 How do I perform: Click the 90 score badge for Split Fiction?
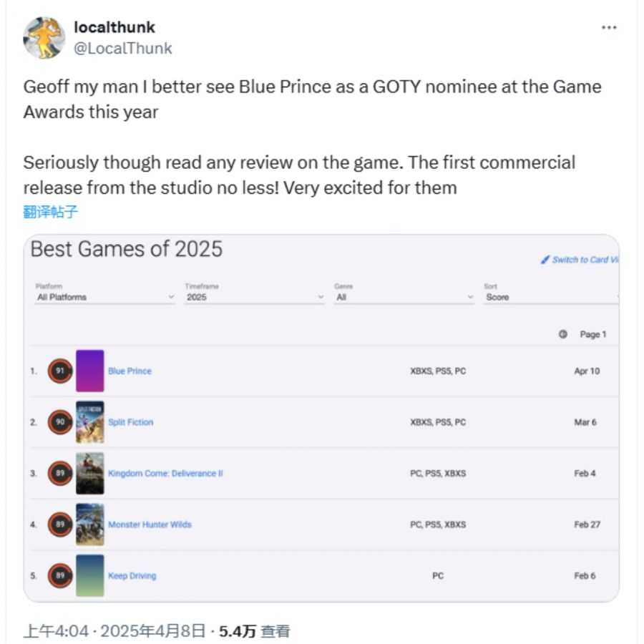tap(60, 422)
